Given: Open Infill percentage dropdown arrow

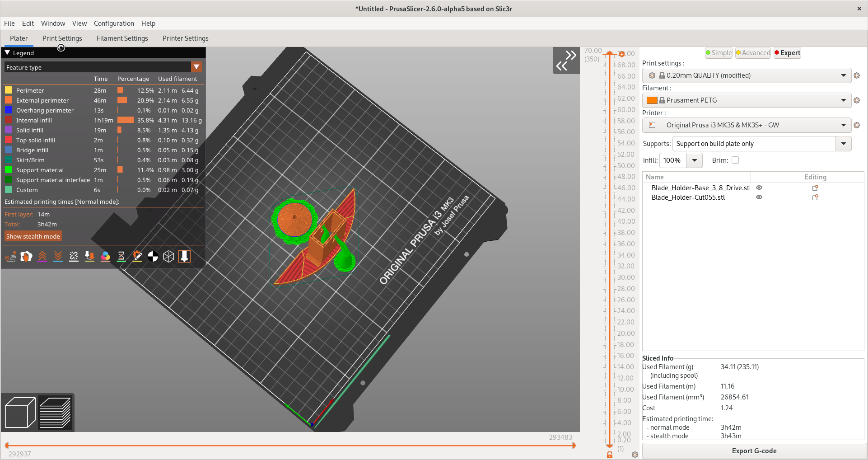Looking at the screenshot, I should pos(695,160).
